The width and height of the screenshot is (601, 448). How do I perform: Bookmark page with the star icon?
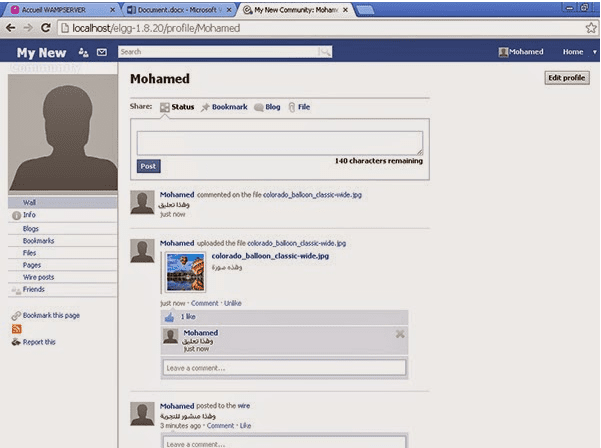590,28
